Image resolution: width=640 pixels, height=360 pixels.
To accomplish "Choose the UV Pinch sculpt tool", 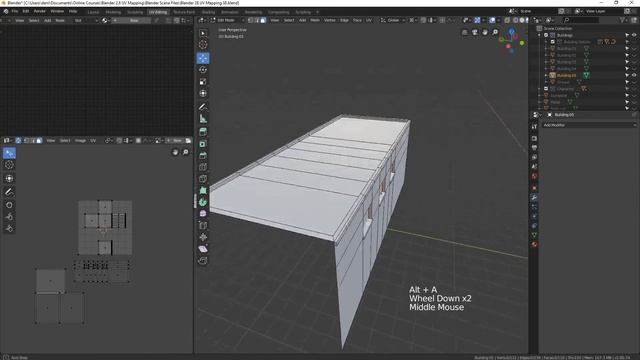I will 9,229.
